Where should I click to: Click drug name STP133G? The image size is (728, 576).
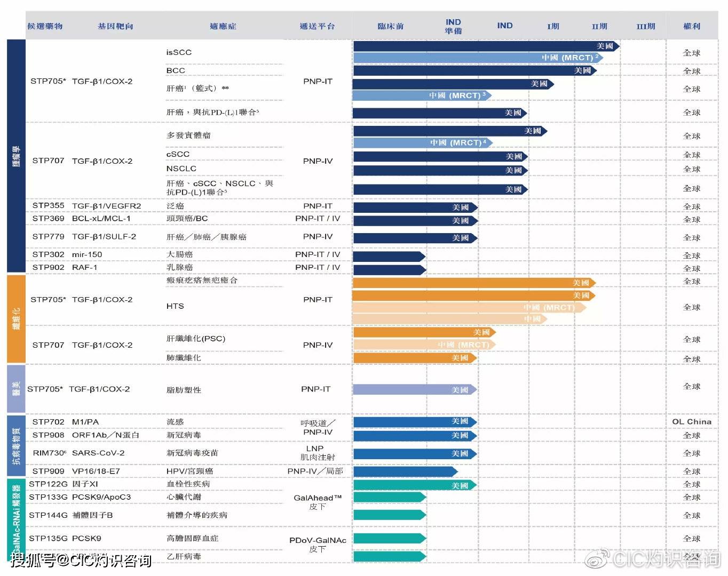[x=48, y=497]
